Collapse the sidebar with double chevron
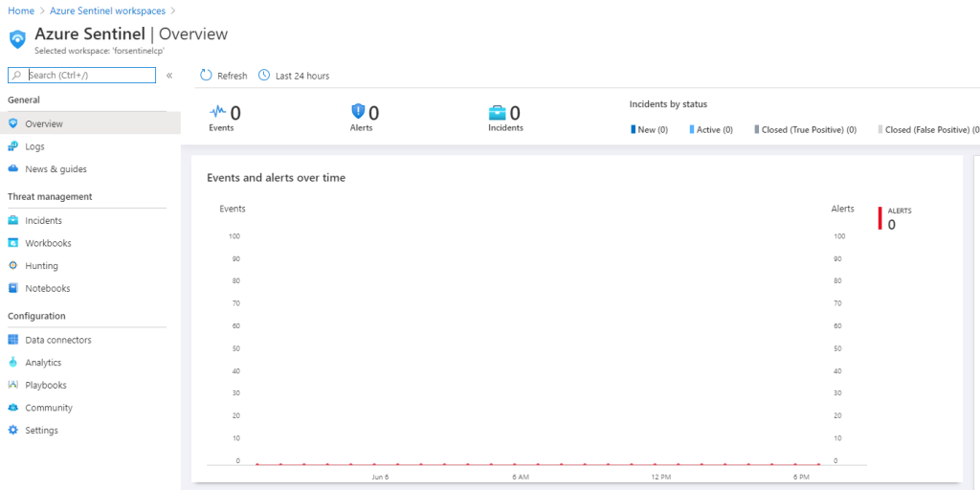This screenshot has width=980, height=490. [169, 76]
